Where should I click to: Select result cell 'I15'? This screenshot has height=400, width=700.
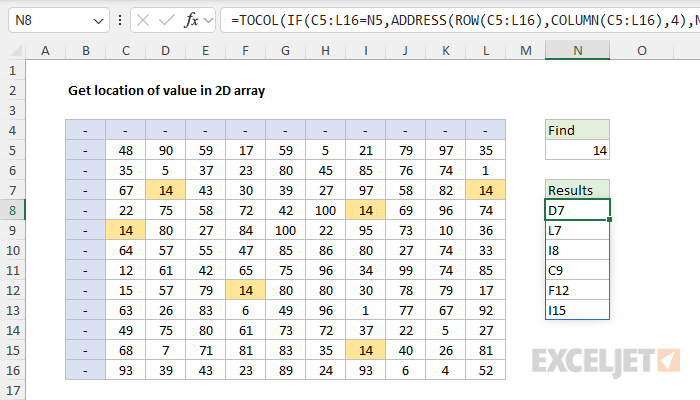click(x=577, y=310)
